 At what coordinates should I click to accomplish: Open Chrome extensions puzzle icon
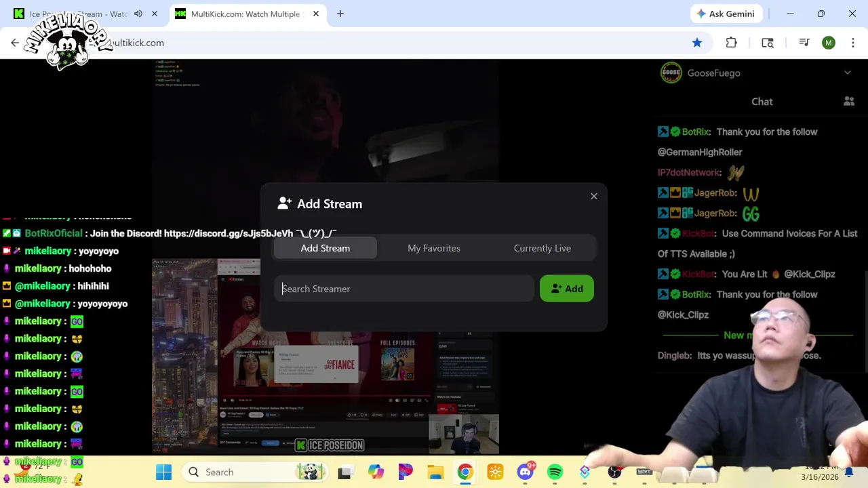click(x=731, y=43)
